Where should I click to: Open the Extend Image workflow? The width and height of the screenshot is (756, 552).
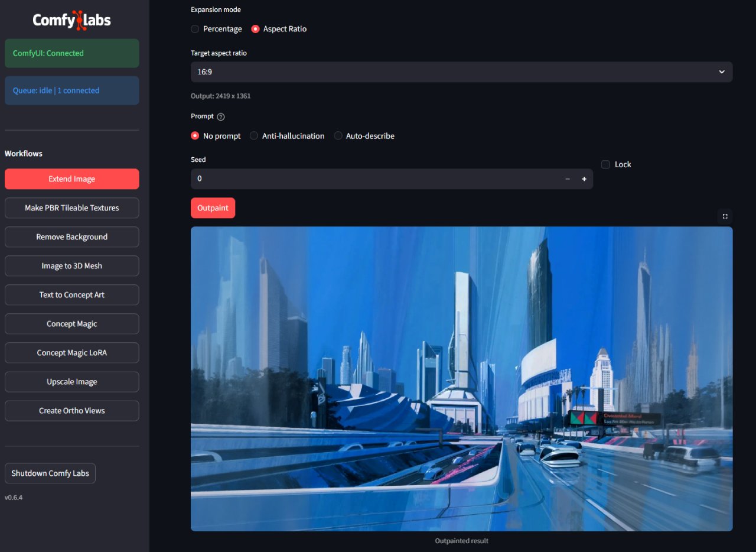pos(72,179)
